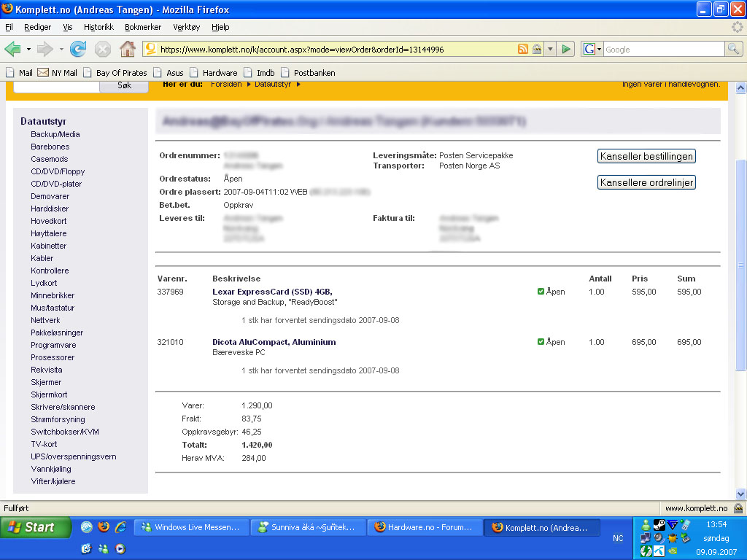This screenshot has height=560, width=747.
Task: Open the Minnebrikker category in the sidebar
Action: [x=53, y=295]
